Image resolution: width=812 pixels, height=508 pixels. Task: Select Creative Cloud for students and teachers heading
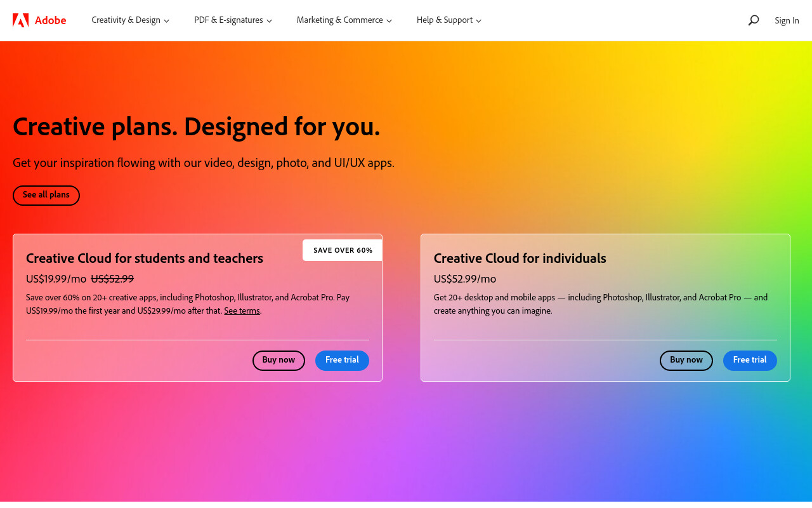click(145, 258)
